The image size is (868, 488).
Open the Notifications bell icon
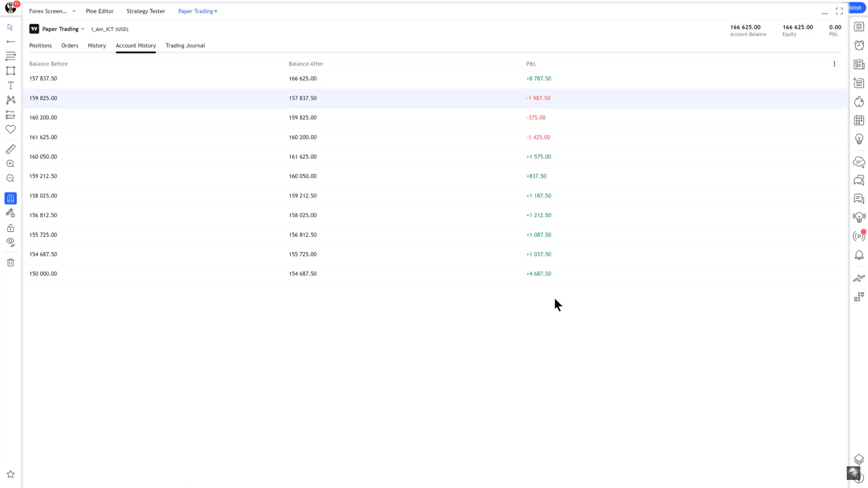pos(859,255)
